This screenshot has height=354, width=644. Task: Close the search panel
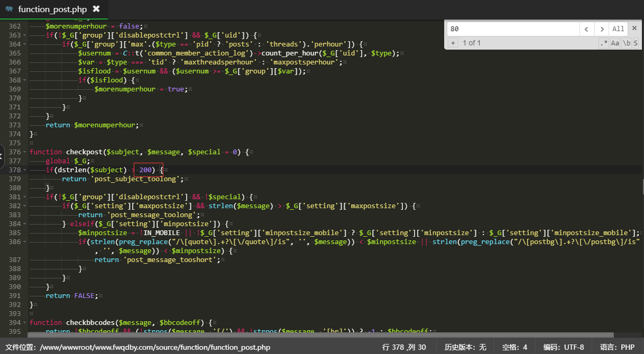(634, 28)
